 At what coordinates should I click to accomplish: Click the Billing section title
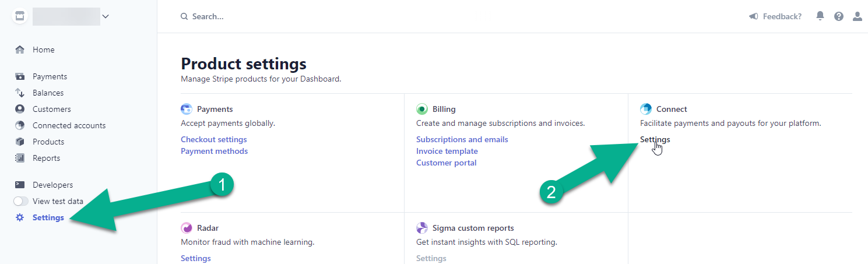444,109
